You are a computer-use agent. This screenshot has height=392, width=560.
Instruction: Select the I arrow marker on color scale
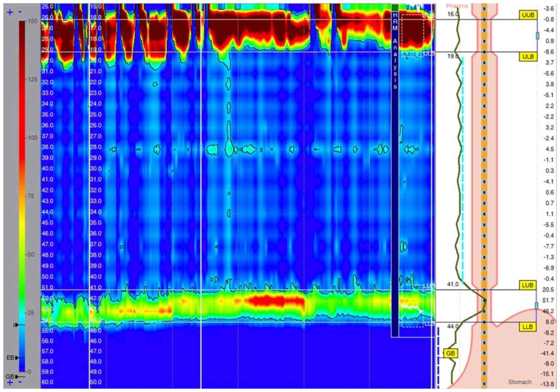[17, 325]
